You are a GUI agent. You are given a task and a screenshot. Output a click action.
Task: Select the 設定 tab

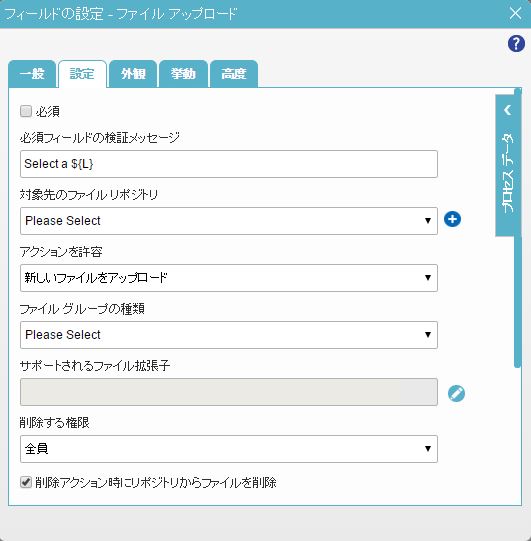pyautogui.click(x=82, y=74)
